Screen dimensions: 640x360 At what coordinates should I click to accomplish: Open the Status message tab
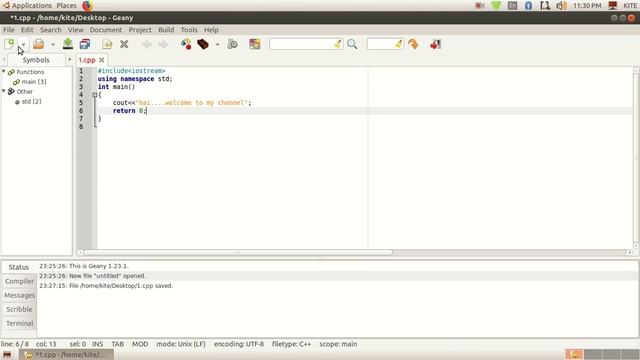pos(19,267)
